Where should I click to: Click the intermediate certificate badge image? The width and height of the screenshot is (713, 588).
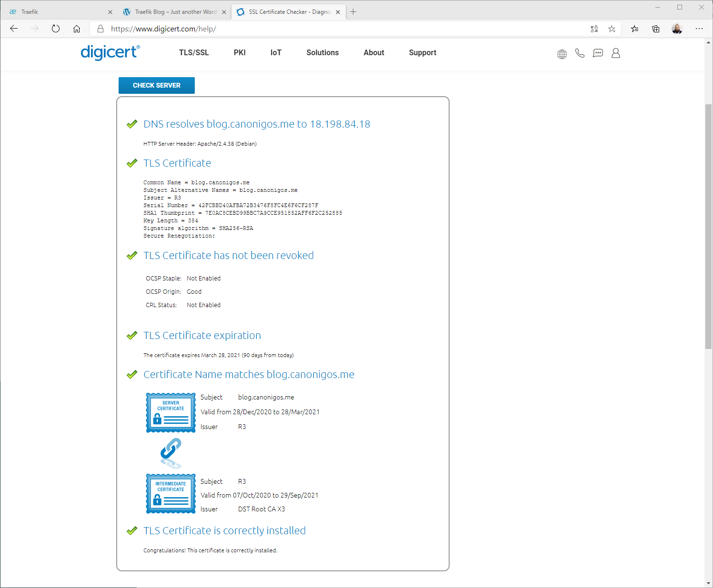coord(171,494)
